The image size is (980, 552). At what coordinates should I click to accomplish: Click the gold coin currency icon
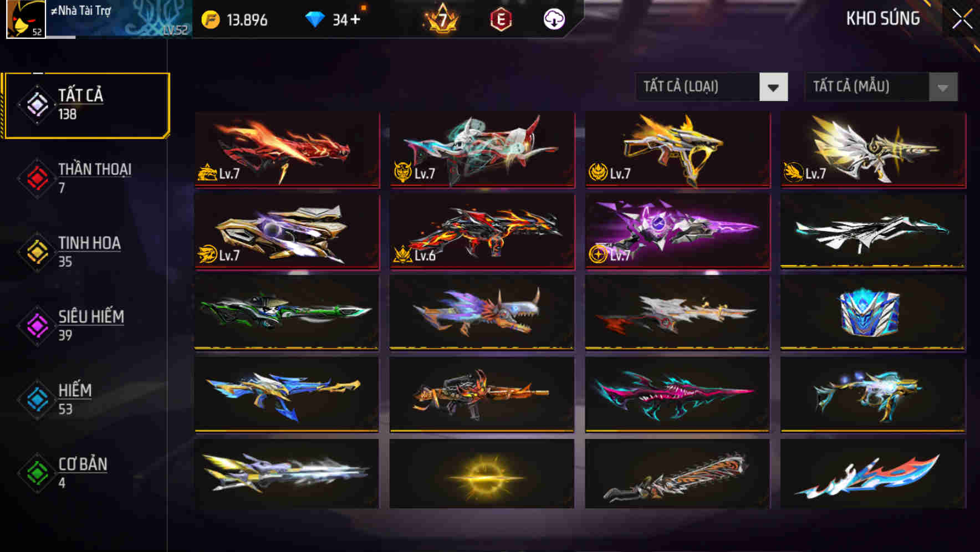211,20
